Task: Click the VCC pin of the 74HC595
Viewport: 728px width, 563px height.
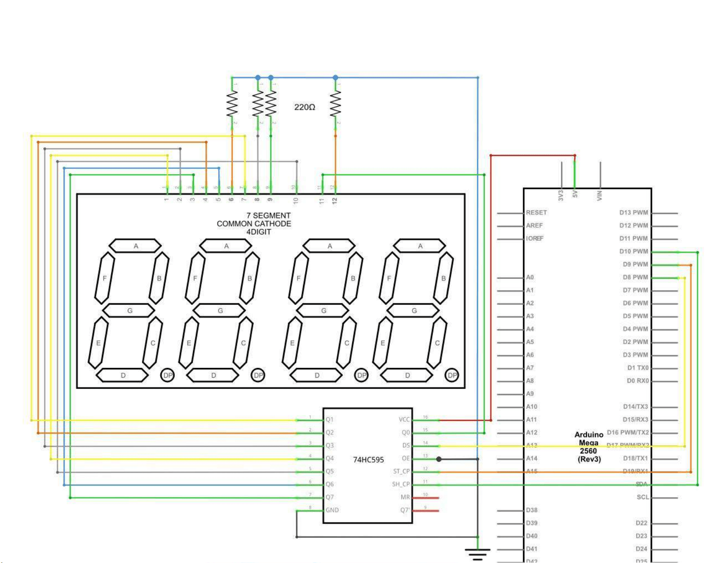Action: (404, 419)
